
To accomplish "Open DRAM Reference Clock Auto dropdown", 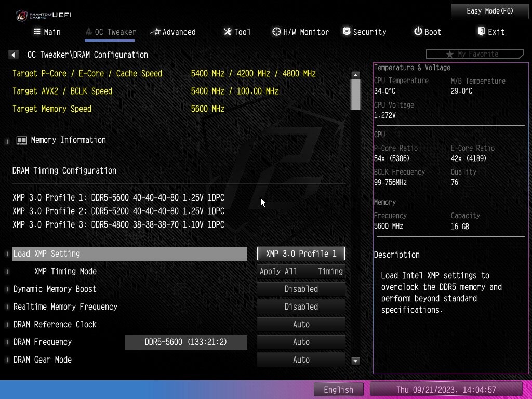I will click(301, 324).
